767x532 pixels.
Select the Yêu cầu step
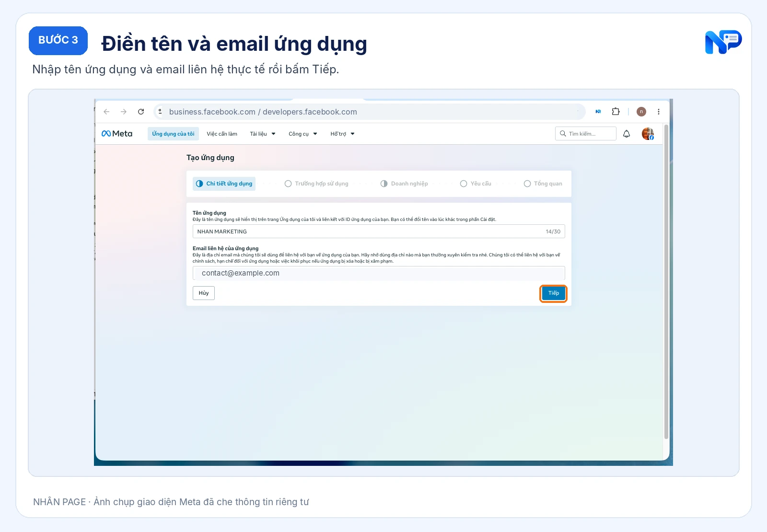pos(476,184)
